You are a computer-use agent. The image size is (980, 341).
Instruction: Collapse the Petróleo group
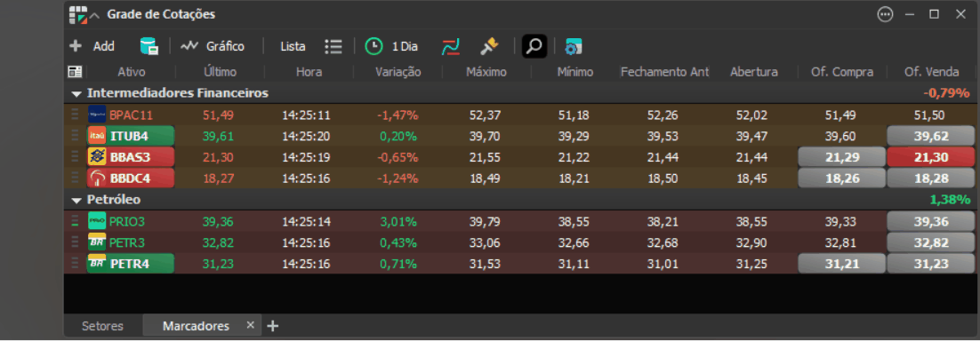tap(76, 201)
